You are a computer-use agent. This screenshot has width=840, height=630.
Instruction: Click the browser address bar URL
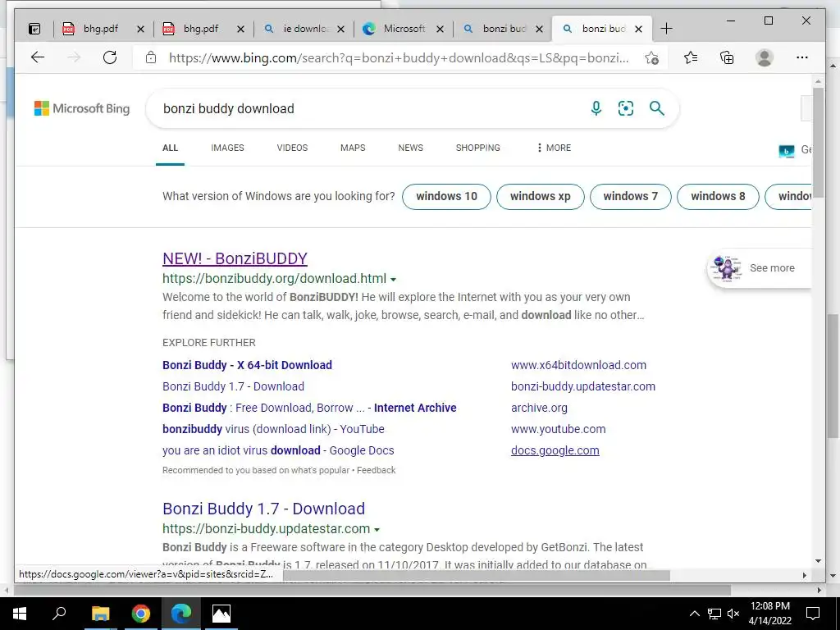pos(399,58)
